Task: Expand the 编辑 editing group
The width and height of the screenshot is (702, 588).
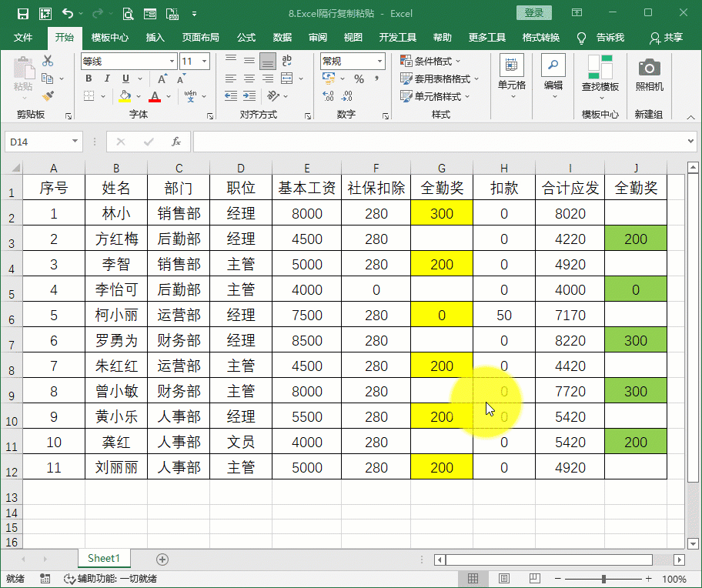Action: 553,77
